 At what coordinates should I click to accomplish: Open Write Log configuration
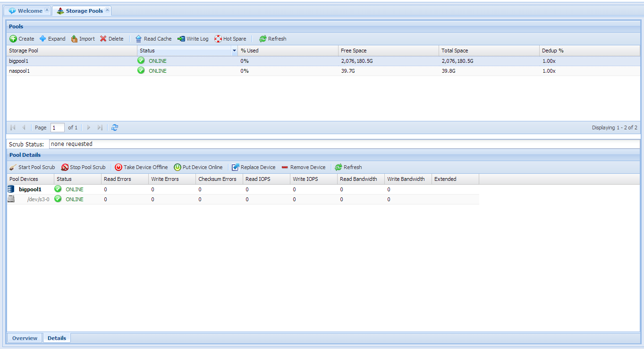[193, 39]
